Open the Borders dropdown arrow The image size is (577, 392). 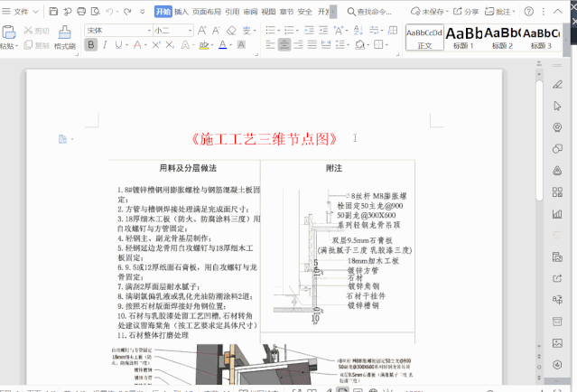click(386, 45)
